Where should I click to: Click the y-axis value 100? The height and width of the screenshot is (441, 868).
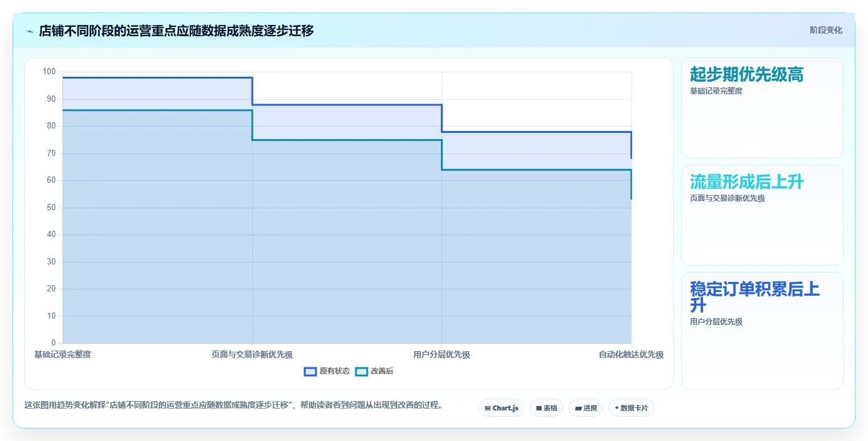49,72
